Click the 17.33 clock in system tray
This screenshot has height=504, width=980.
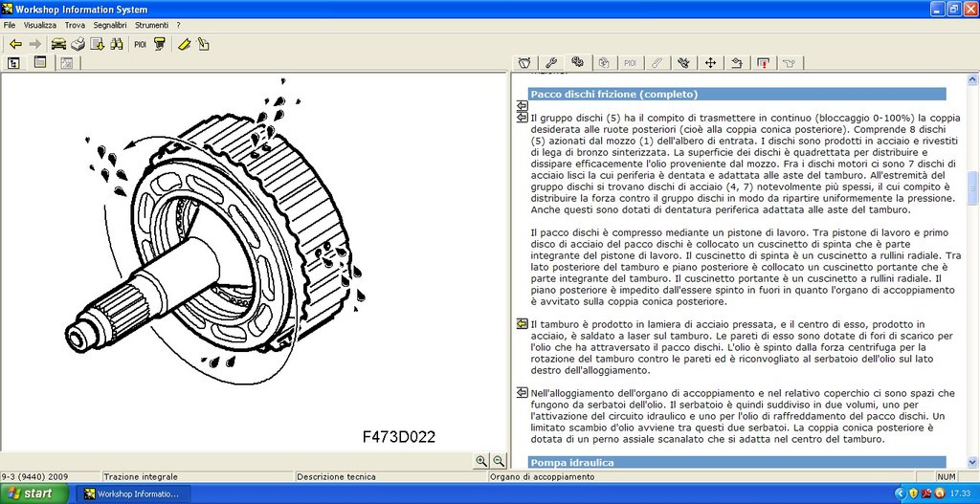point(960,493)
